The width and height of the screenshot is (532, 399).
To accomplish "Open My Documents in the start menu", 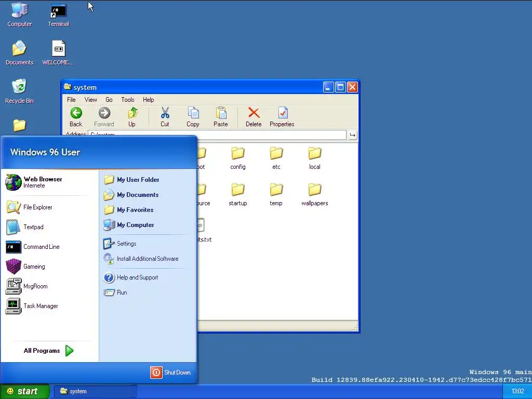I will click(131, 195).
